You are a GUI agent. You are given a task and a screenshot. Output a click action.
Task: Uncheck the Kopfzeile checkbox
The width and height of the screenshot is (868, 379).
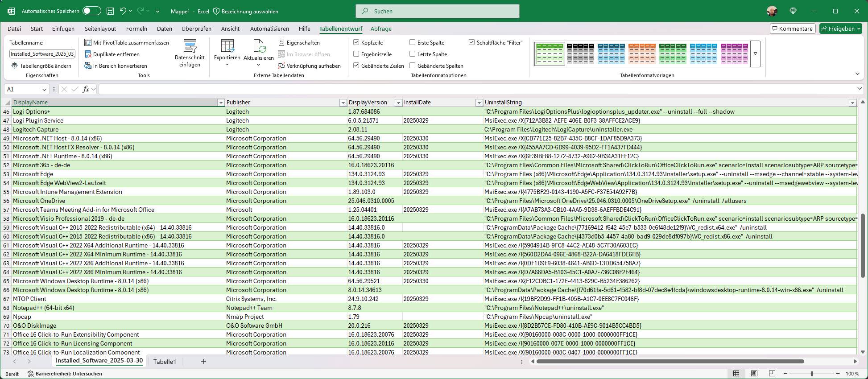point(356,42)
